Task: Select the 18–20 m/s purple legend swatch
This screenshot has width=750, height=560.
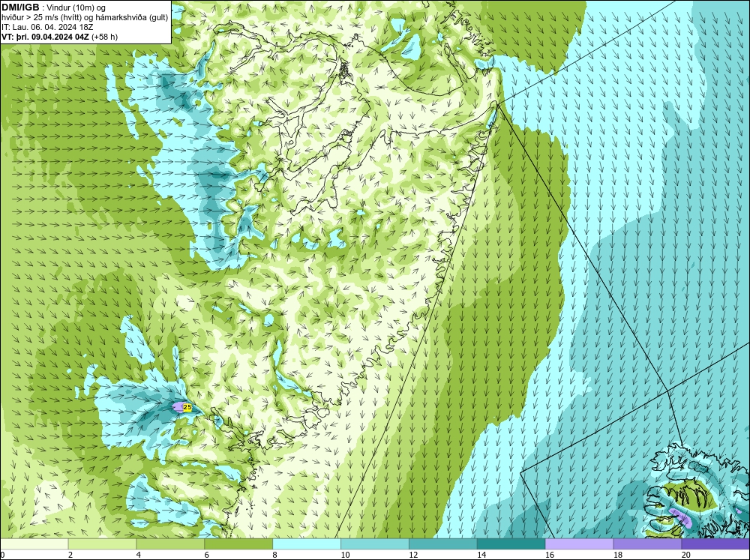Action: 648,544
